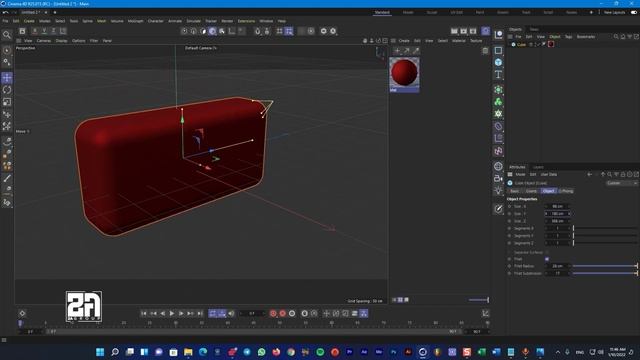Switch to the Sculpt layout at top
This screenshot has width=640, height=360.
point(431,12)
